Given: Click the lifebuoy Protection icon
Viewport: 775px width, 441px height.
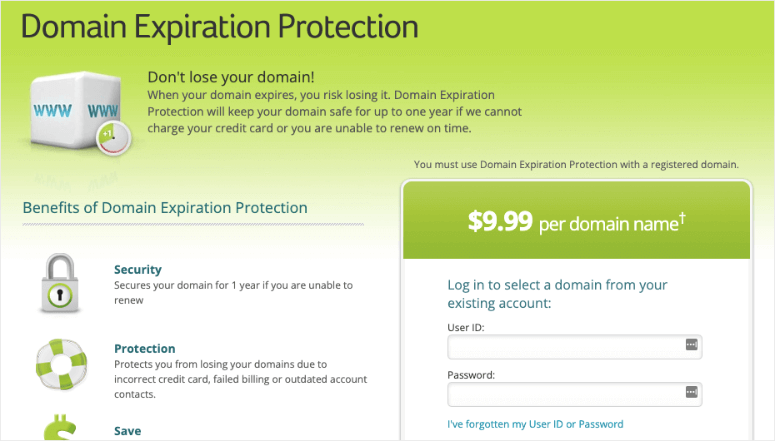Looking at the screenshot, I should [61, 362].
